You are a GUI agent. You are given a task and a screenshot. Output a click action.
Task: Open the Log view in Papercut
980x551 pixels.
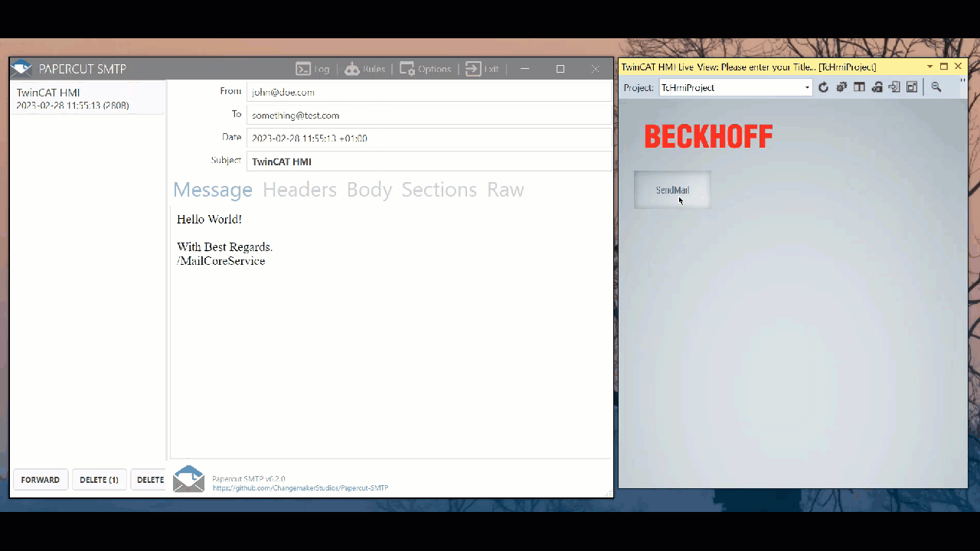[312, 69]
